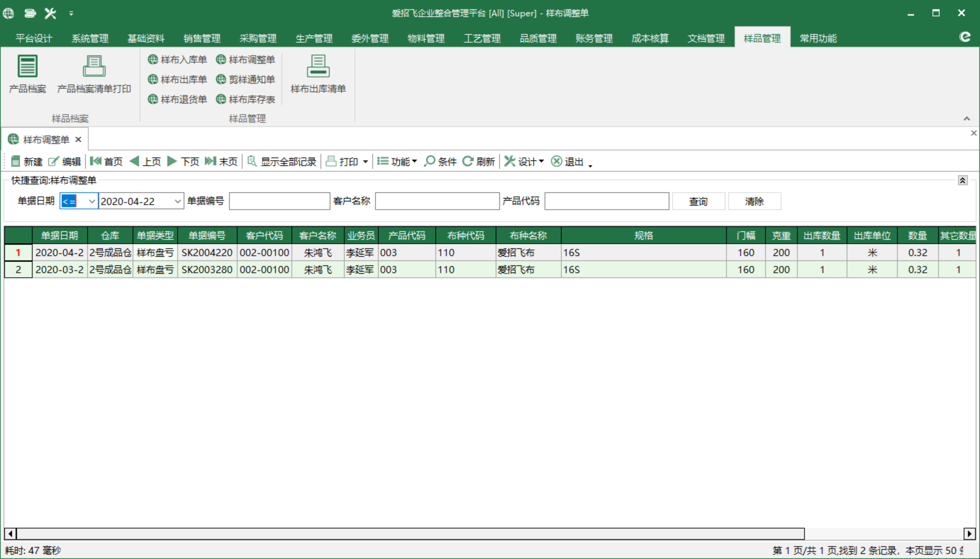The width and height of the screenshot is (980, 559).
Task: Sort by the 单据日期 column header
Action: (x=60, y=236)
